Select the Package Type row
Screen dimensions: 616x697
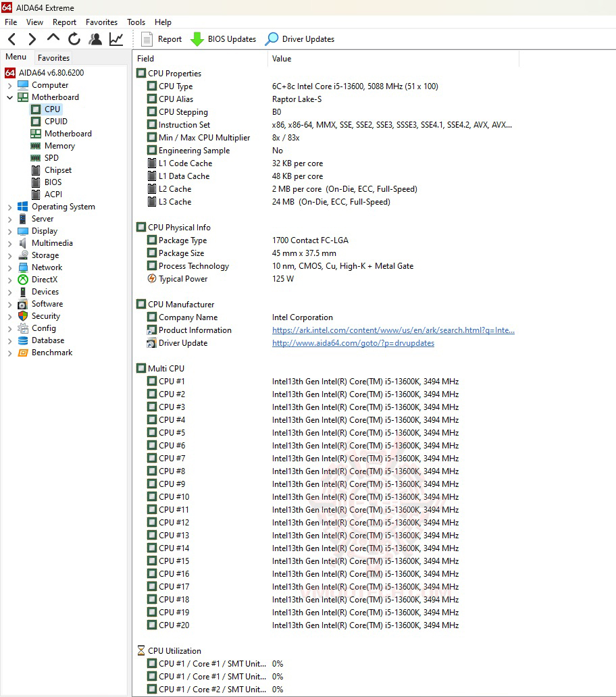click(x=248, y=240)
